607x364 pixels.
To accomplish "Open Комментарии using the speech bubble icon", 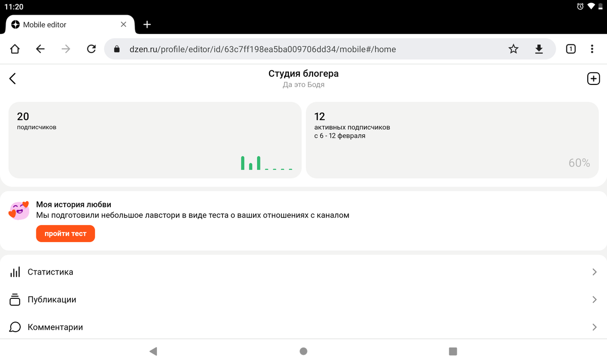I will click(x=15, y=327).
